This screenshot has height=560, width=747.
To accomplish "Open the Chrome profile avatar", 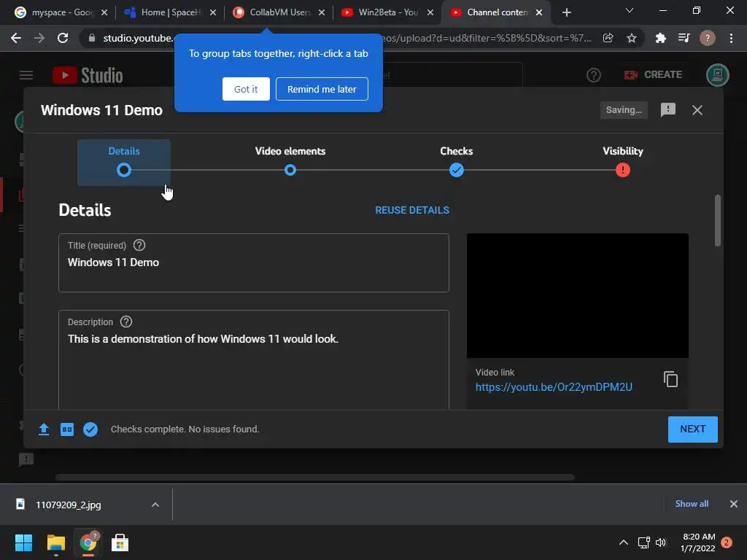I will [708, 38].
